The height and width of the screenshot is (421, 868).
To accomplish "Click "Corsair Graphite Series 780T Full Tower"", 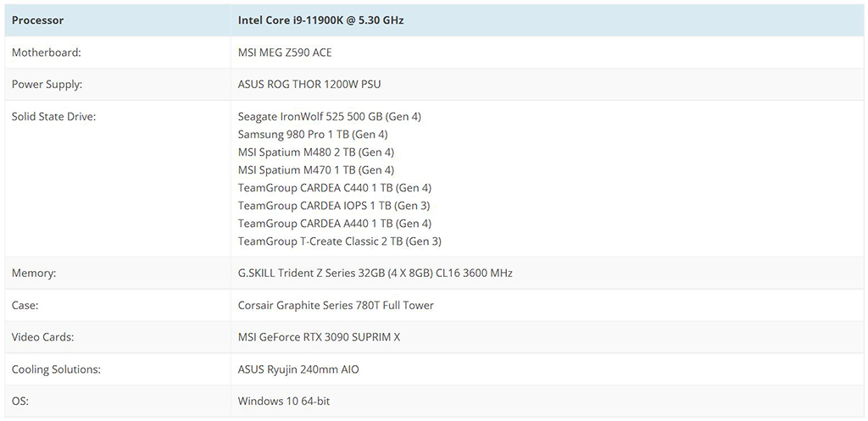I will 336,306.
